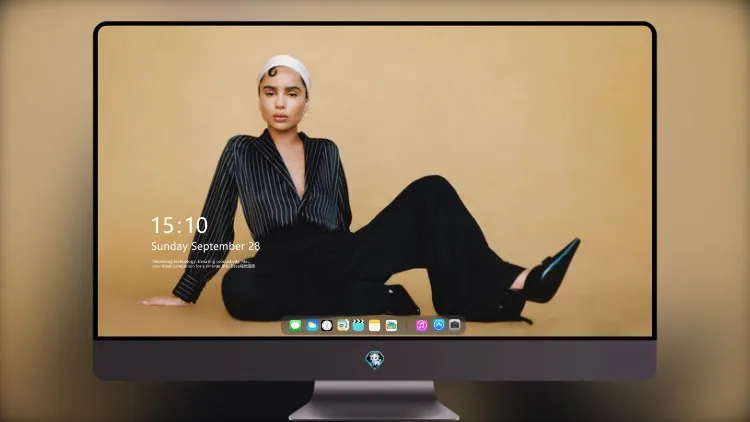Click the Sunday September 28 date text
The height and width of the screenshot is (422, 750).
(x=206, y=246)
